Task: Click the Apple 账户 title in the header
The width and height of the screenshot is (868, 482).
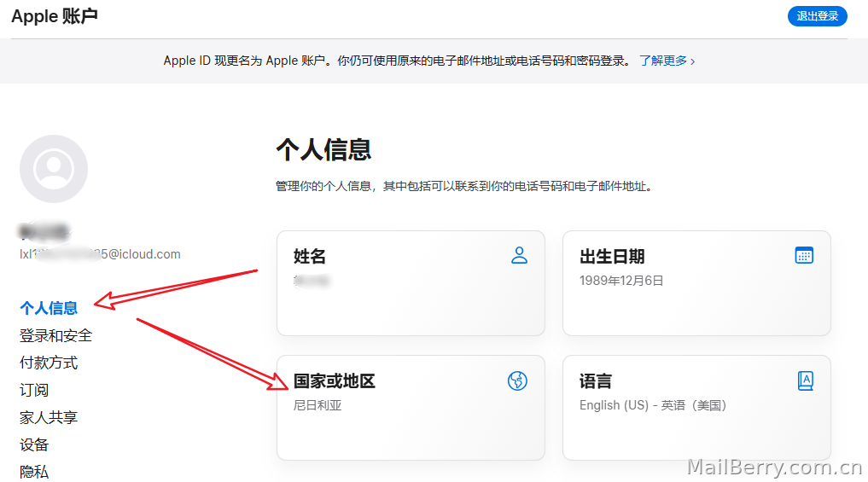Action: pyautogui.click(x=55, y=16)
